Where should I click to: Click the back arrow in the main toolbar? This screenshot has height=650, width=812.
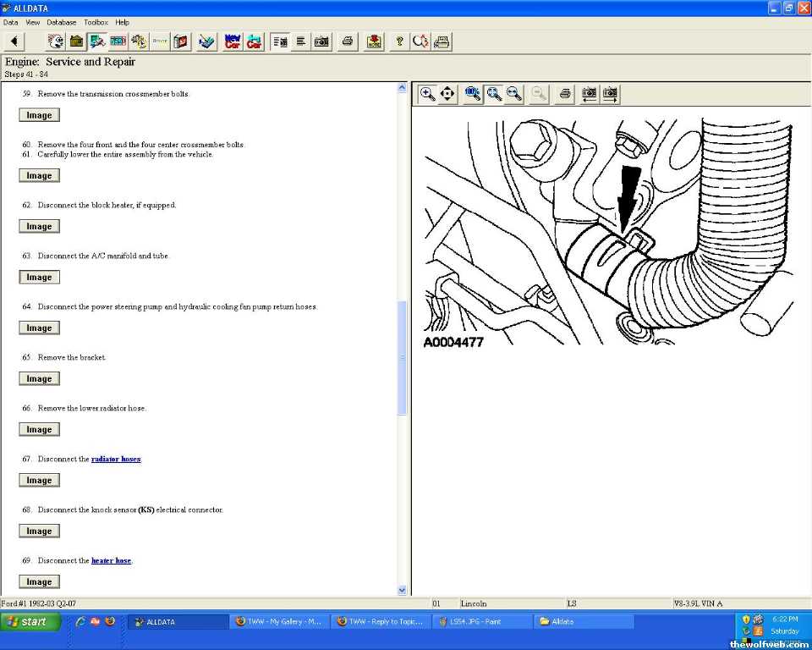pyautogui.click(x=15, y=41)
